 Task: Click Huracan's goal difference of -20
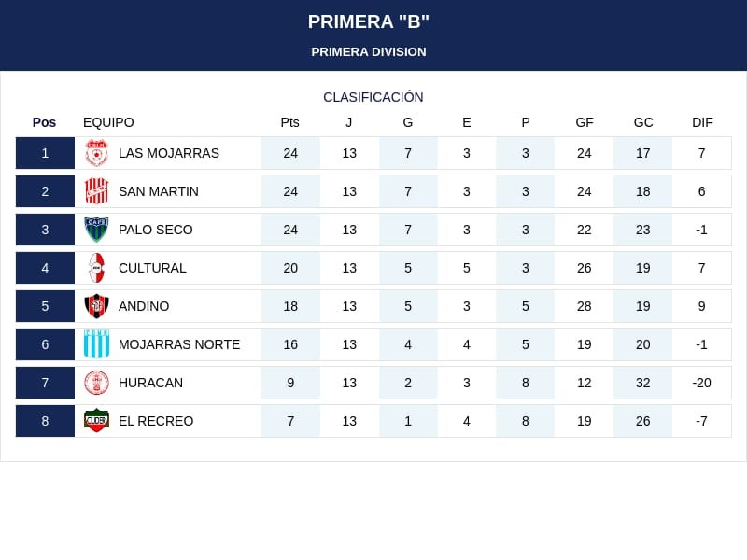tap(702, 383)
